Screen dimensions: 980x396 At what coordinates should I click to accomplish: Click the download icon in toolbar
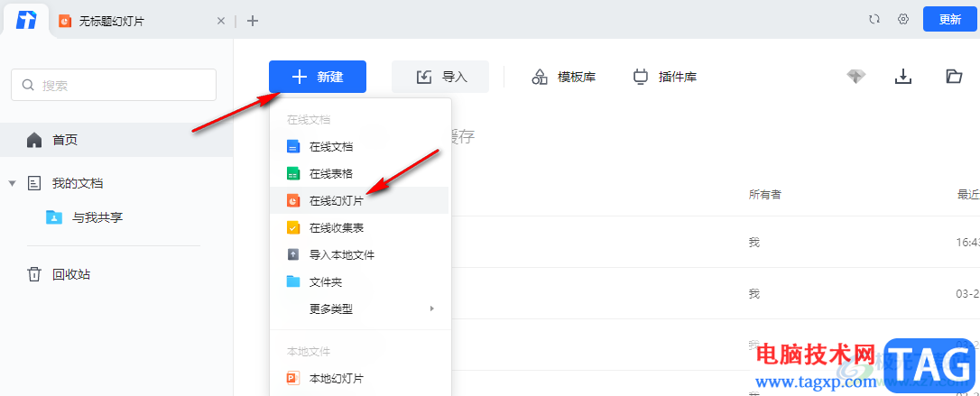(903, 77)
